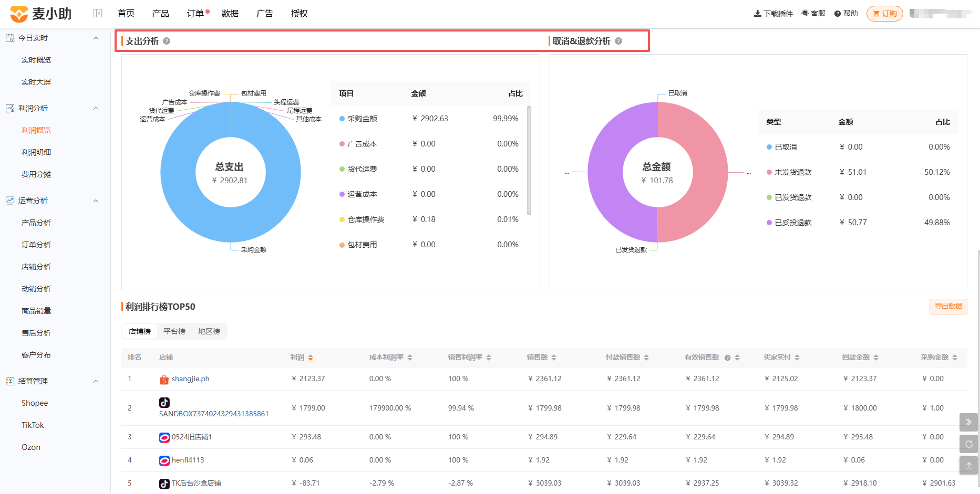Expand the double-chevron floating panel icon
This screenshot has width=980, height=494.
point(969,422)
